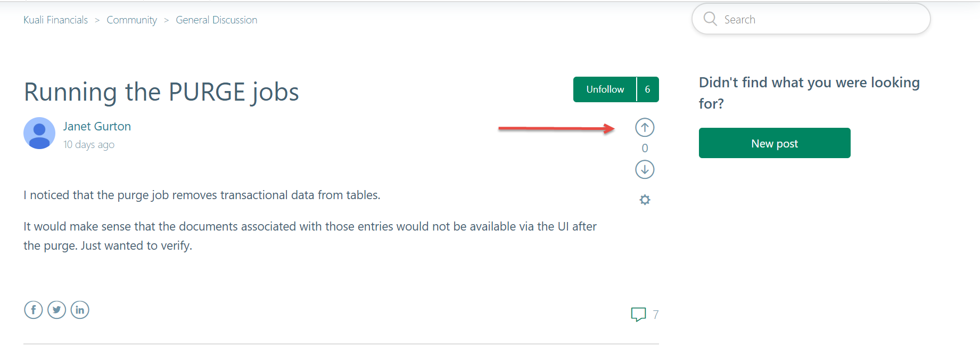Screen dimensions: 980x353
Task: Click the comment count 7
Action: (x=656, y=315)
